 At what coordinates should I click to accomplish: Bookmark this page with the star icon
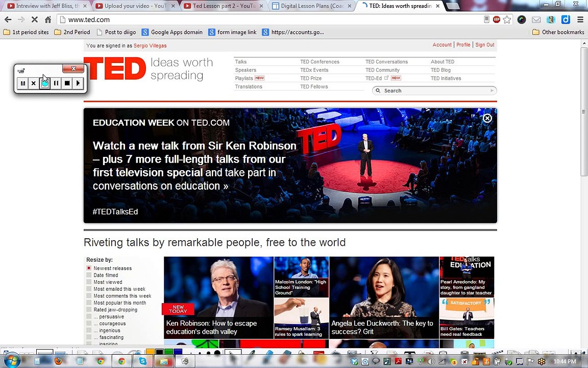point(507,19)
